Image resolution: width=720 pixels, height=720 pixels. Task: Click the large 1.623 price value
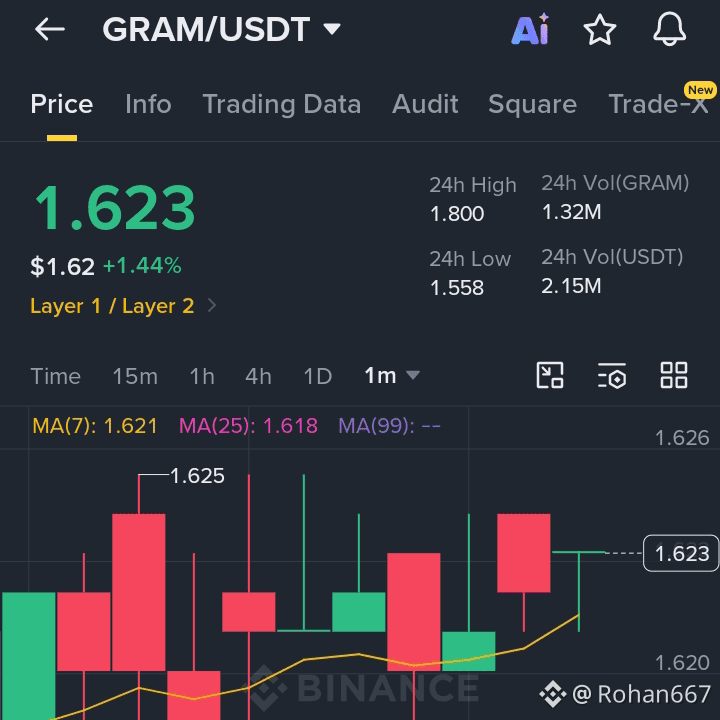point(115,208)
